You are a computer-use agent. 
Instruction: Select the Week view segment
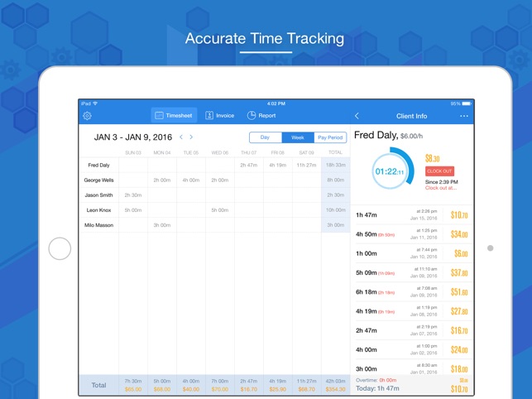pyautogui.click(x=298, y=137)
